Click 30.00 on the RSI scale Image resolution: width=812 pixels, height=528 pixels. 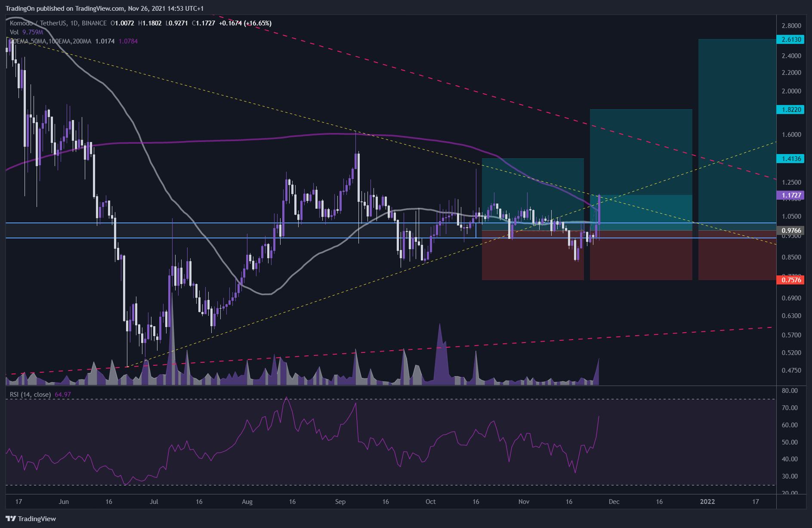tap(790, 476)
